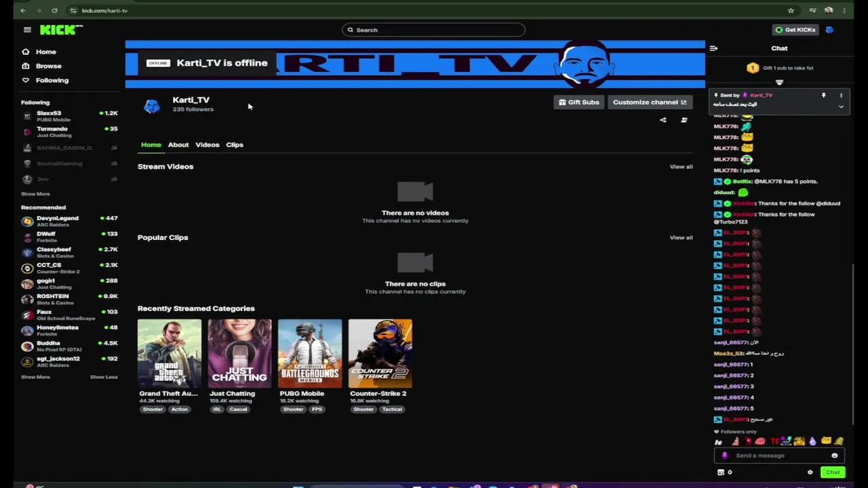868x488 pixels.
Task: Click the gold 1st place badge
Action: [753, 68]
